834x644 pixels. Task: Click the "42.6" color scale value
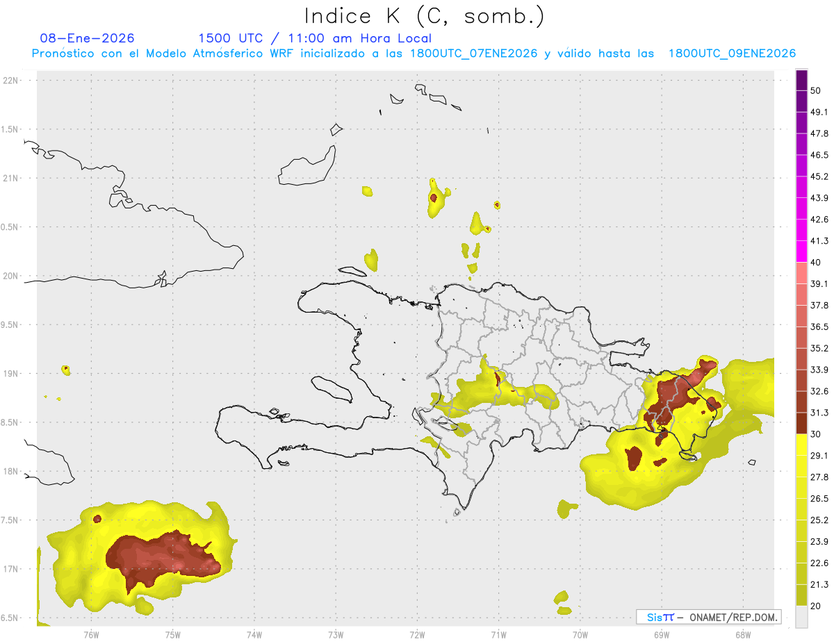(x=820, y=220)
